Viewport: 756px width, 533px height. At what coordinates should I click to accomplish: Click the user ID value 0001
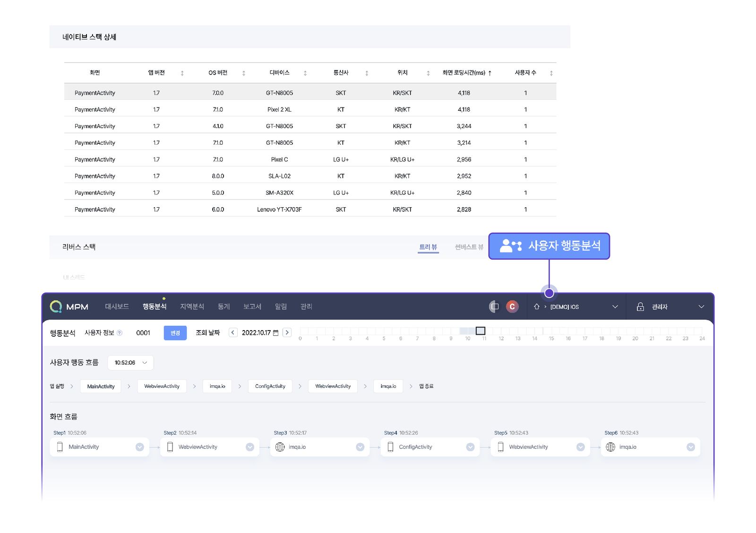[x=143, y=333]
